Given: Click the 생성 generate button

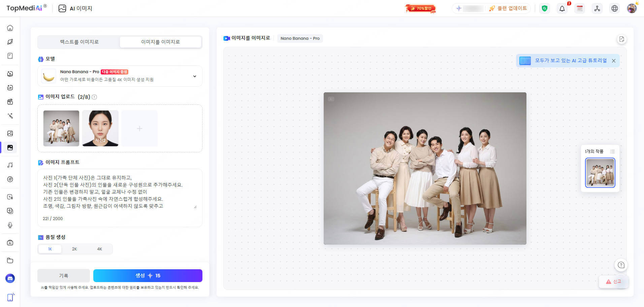Looking at the screenshot, I should [x=148, y=276].
